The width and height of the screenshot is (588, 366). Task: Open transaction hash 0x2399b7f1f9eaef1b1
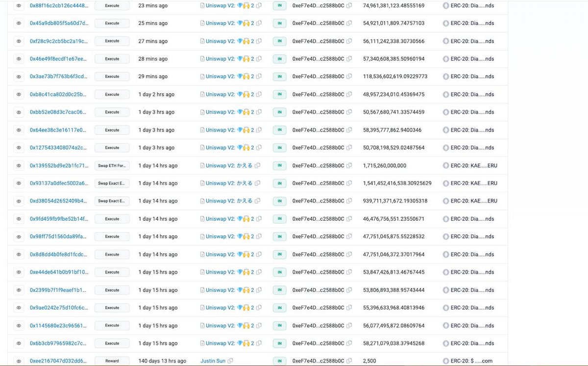point(58,289)
